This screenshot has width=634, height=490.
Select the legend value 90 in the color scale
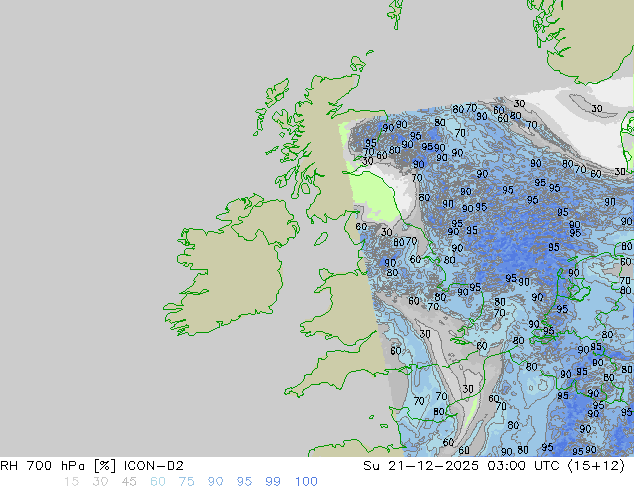215,482
